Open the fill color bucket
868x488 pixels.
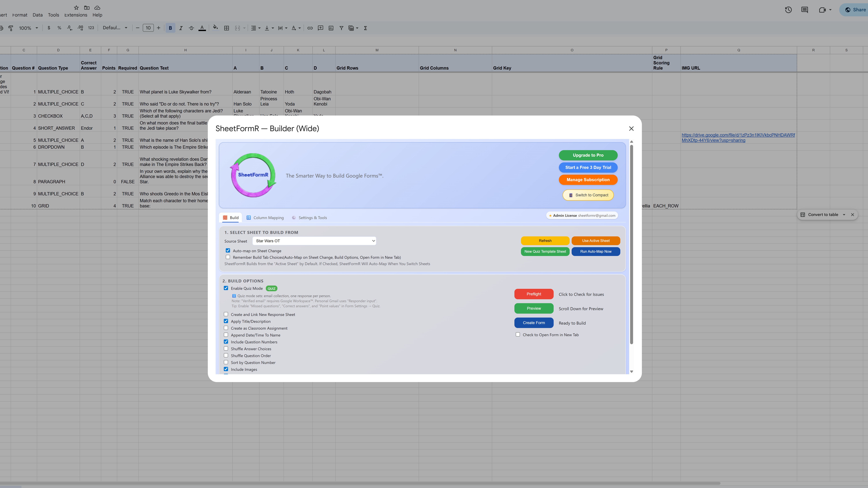pyautogui.click(x=215, y=28)
